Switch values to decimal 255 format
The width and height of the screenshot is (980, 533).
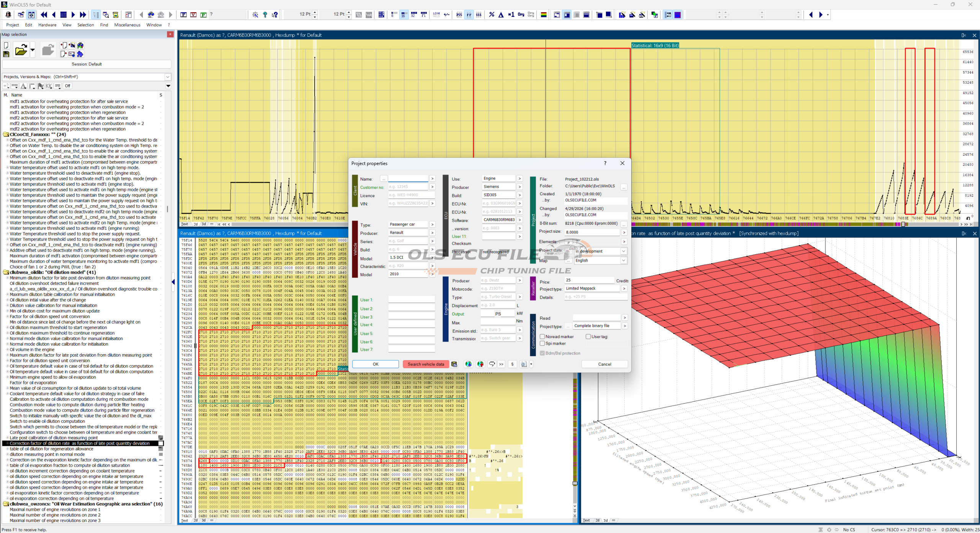point(459,15)
